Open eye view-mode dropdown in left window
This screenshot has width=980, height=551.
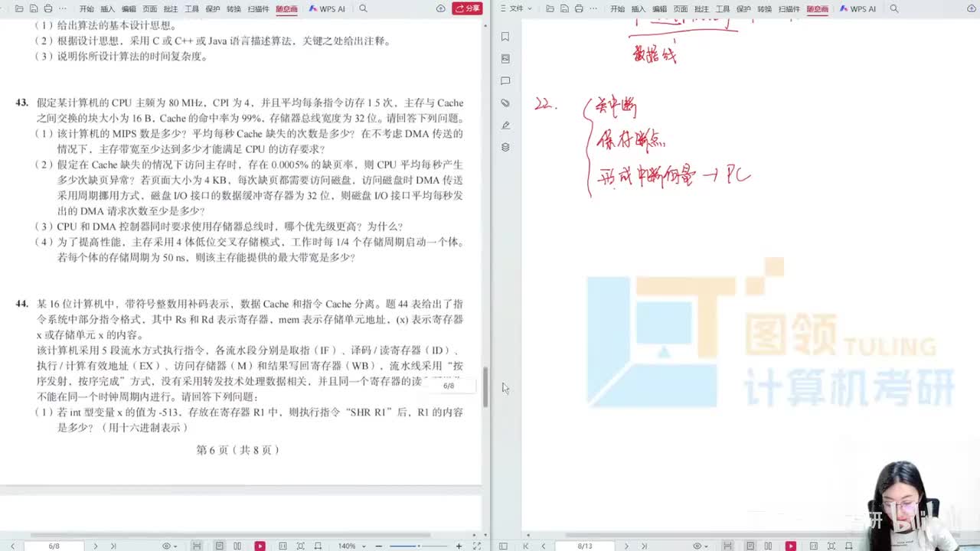(169, 546)
